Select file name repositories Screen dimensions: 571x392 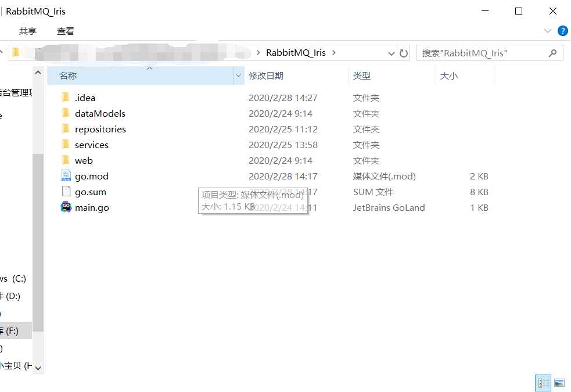pos(100,129)
